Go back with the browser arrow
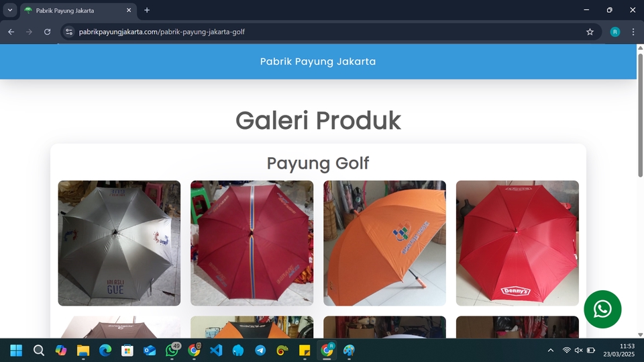The height and width of the screenshot is (362, 644). pyautogui.click(x=11, y=32)
